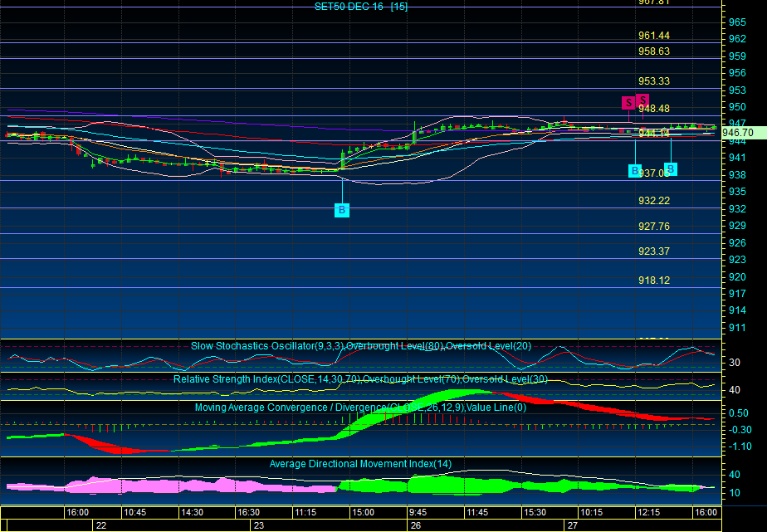Select the 958.63 level label
Image resolution: width=767 pixels, height=532 pixels.
point(654,51)
